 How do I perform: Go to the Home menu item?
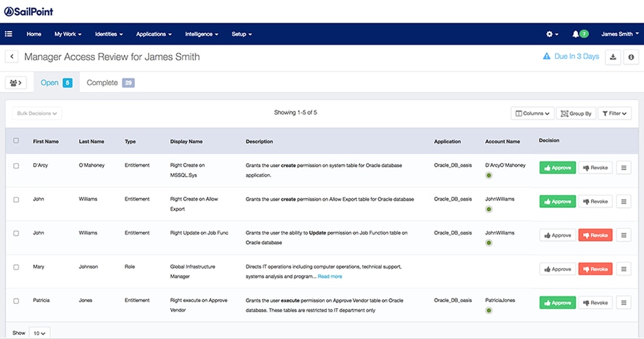point(34,34)
